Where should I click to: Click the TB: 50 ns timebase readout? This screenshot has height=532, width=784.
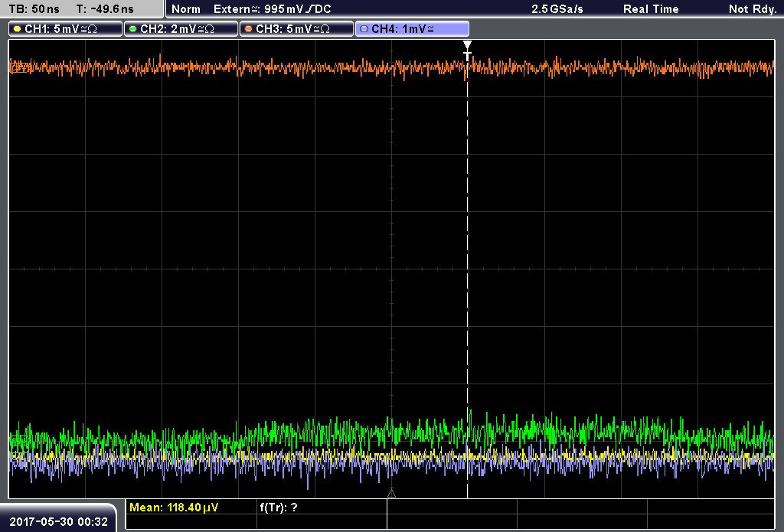coord(34,9)
